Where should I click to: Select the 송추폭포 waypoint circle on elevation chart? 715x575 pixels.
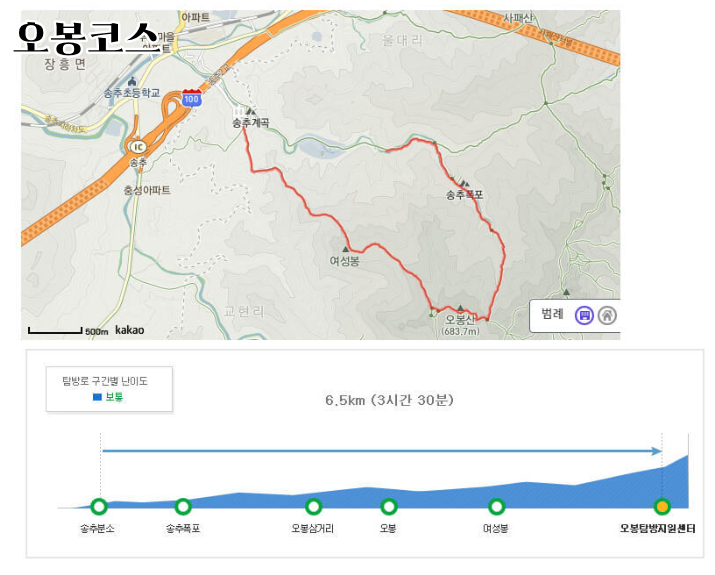183,507
